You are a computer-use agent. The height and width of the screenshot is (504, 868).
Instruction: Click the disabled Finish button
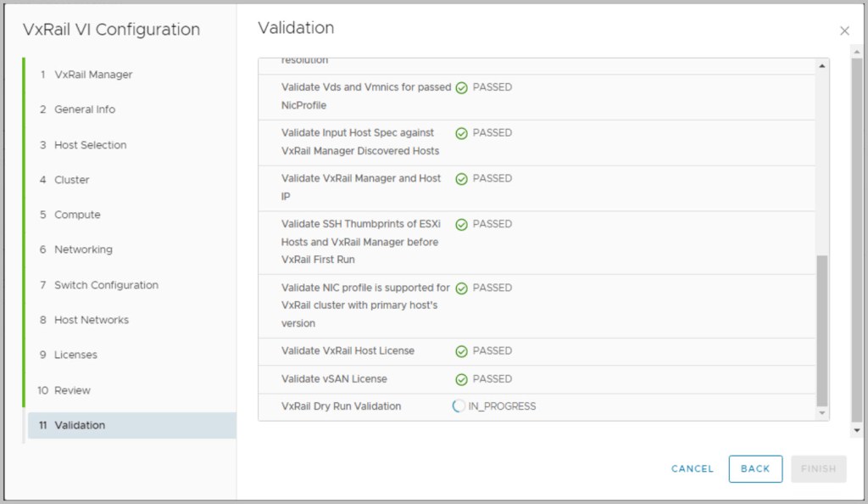(x=818, y=468)
